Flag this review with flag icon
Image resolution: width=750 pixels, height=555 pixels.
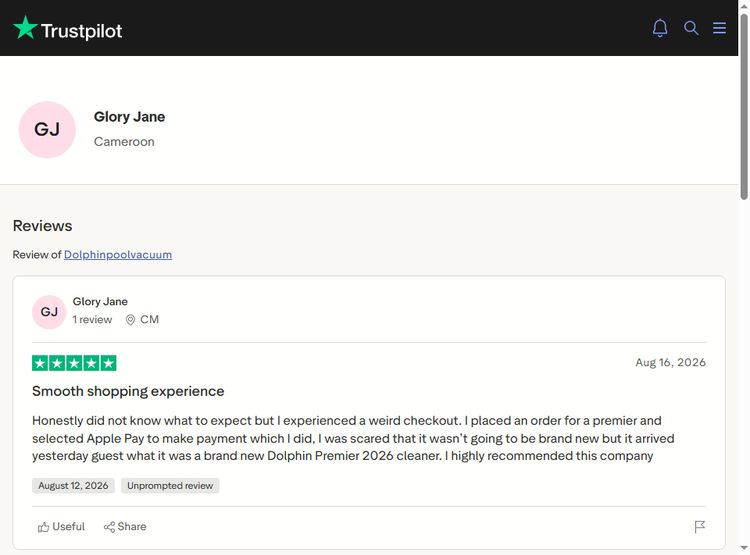(699, 527)
